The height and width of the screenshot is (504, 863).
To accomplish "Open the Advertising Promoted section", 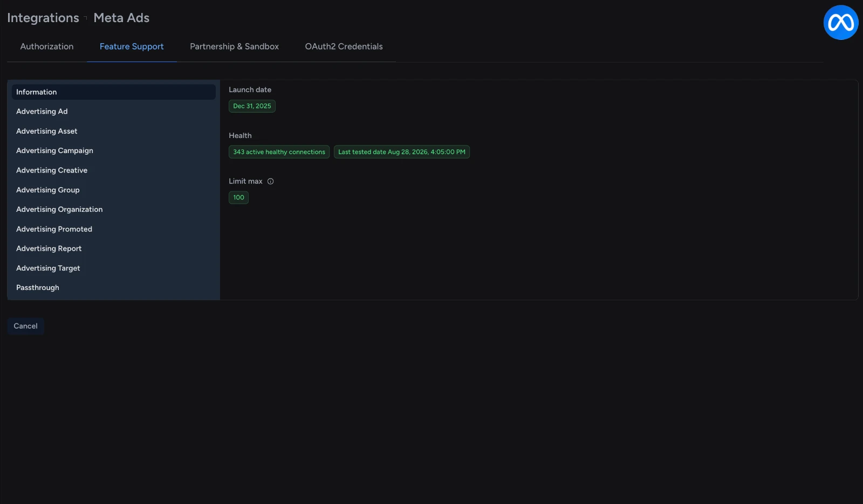I will [x=114, y=229].
